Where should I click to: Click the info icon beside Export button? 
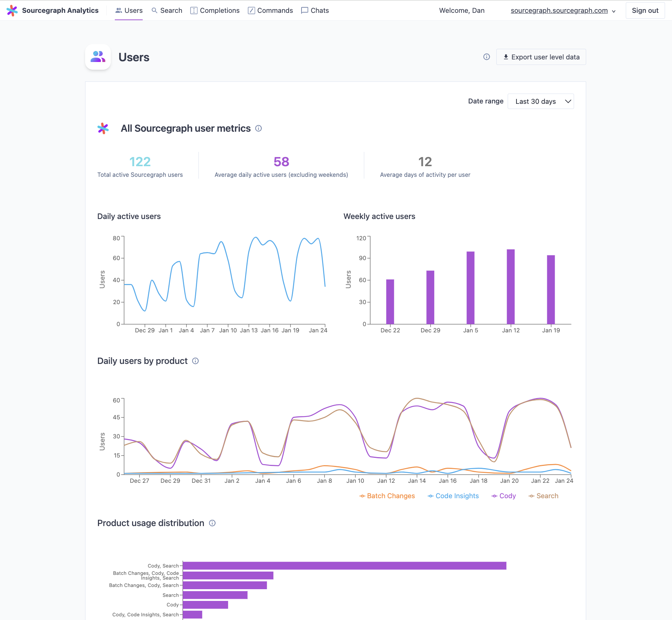486,57
